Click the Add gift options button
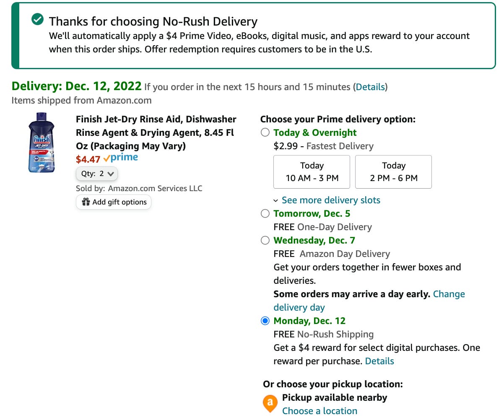504x420 pixels. 113,202
